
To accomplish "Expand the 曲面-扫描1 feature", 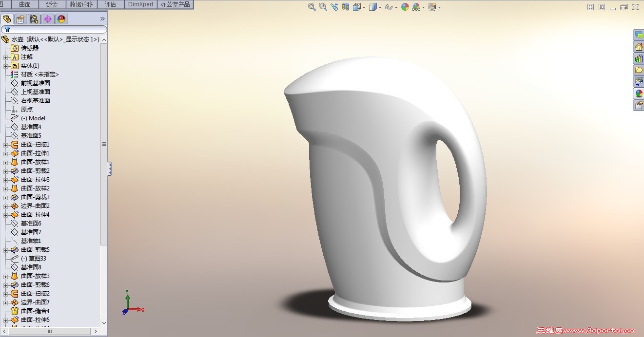I will point(6,145).
